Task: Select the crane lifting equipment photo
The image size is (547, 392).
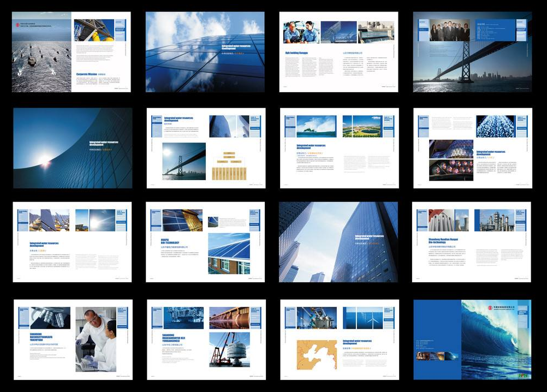Action: [229, 349]
